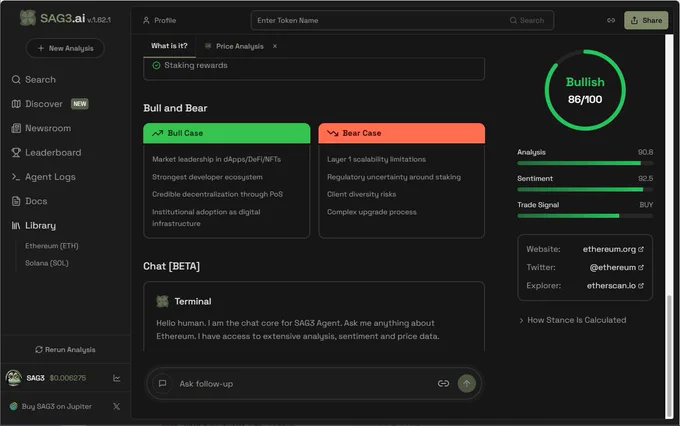Select Ethereum (ETH) in Library
This screenshot has width=680, height=426.
(52, 246)
